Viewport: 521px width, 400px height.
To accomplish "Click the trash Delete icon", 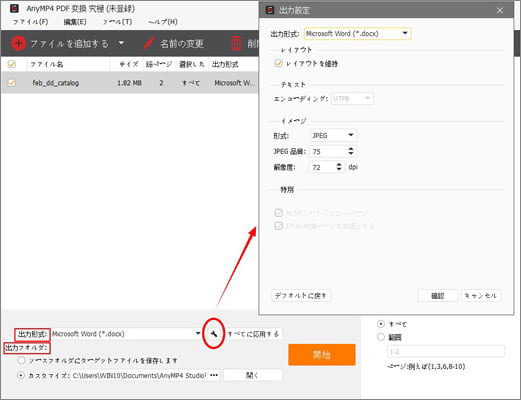I will [x=236, y=44].
